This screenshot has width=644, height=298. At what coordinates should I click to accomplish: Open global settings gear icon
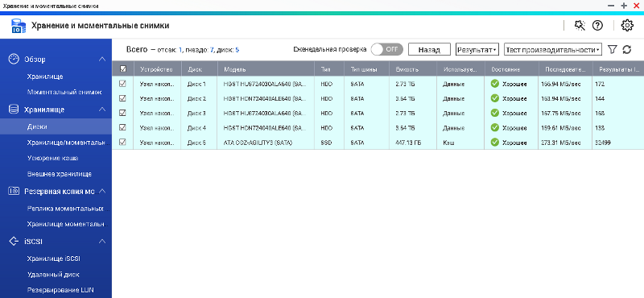point(627,26)
